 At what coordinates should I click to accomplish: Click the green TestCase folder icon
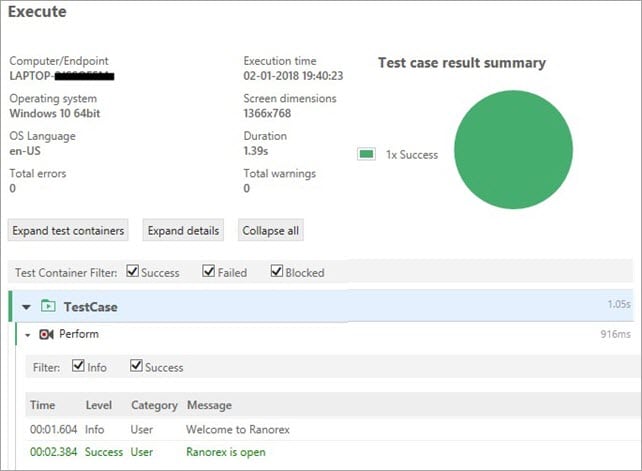tap(48, 307)
